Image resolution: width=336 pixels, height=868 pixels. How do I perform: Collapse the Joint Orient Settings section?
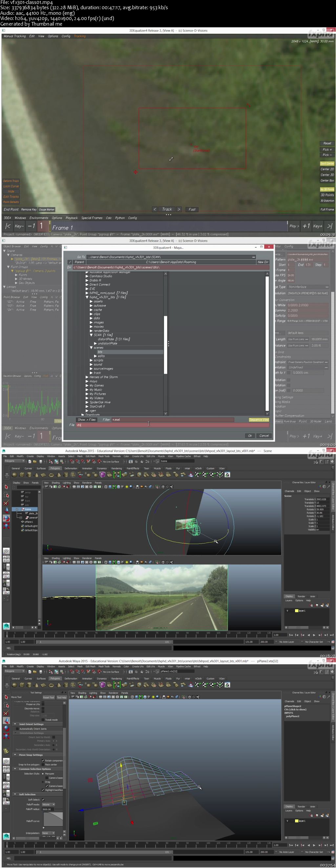point(15,724)
